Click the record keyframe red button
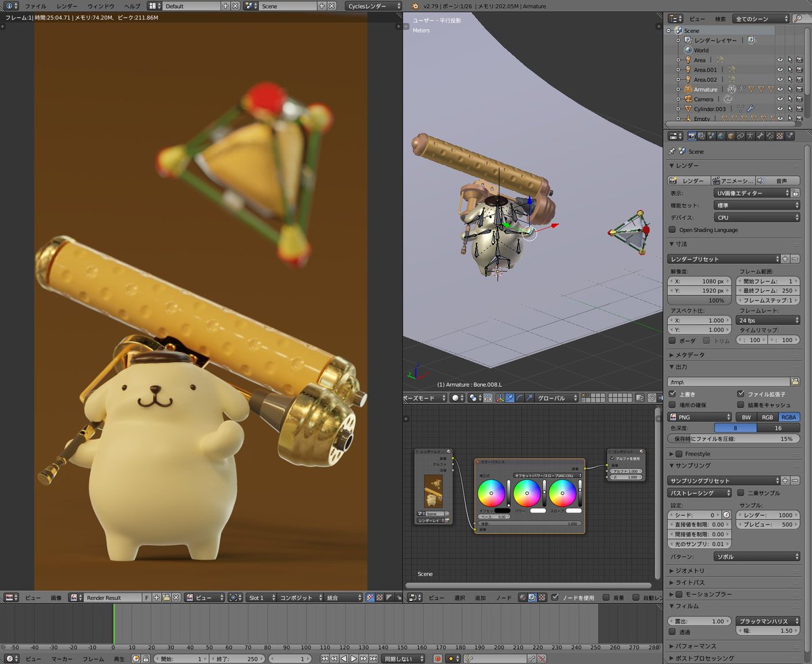 point(438,659)
